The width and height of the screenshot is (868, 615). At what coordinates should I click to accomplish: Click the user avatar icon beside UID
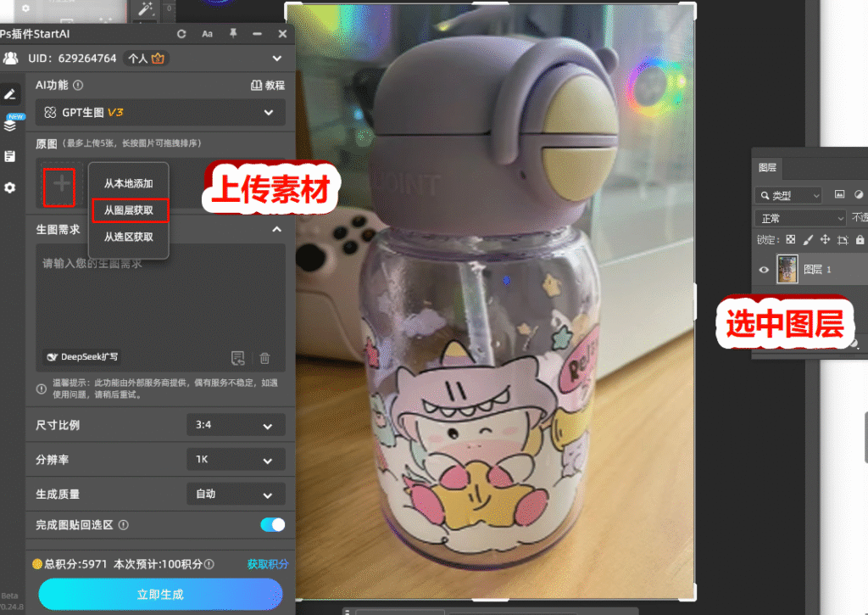coord(10,59)
